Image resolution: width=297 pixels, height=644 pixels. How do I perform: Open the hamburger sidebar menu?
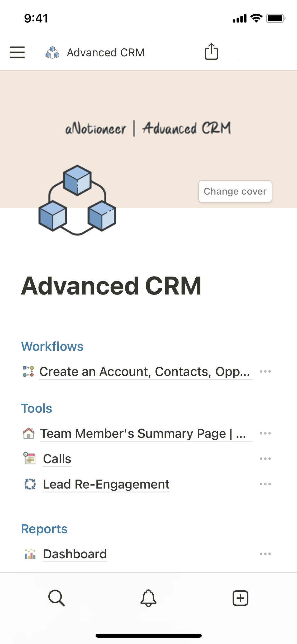point(17,52)
